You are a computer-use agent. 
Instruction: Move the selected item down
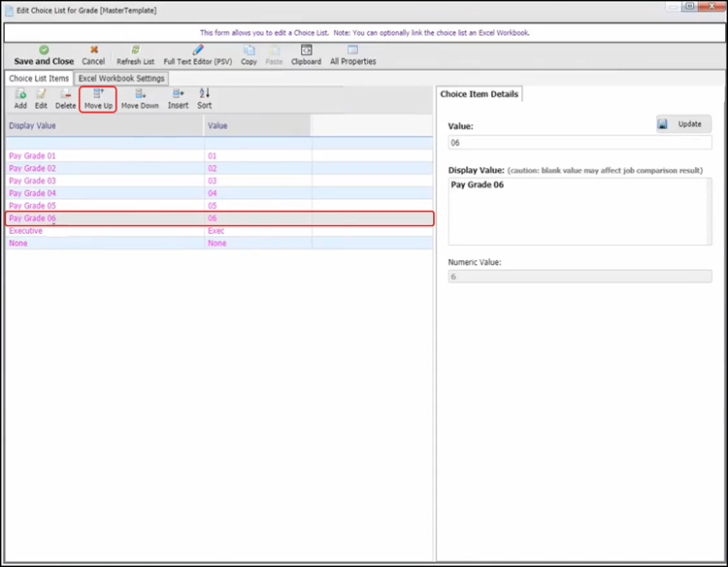(140, 94)
